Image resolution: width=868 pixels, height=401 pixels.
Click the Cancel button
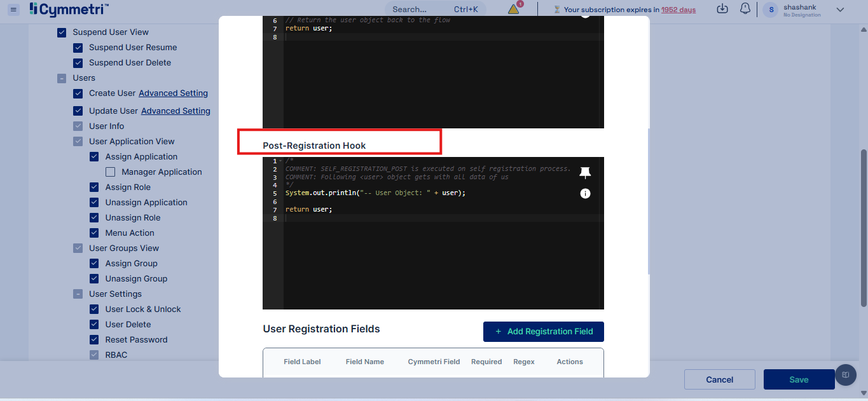pyautogui.click(x=720, y=379)
